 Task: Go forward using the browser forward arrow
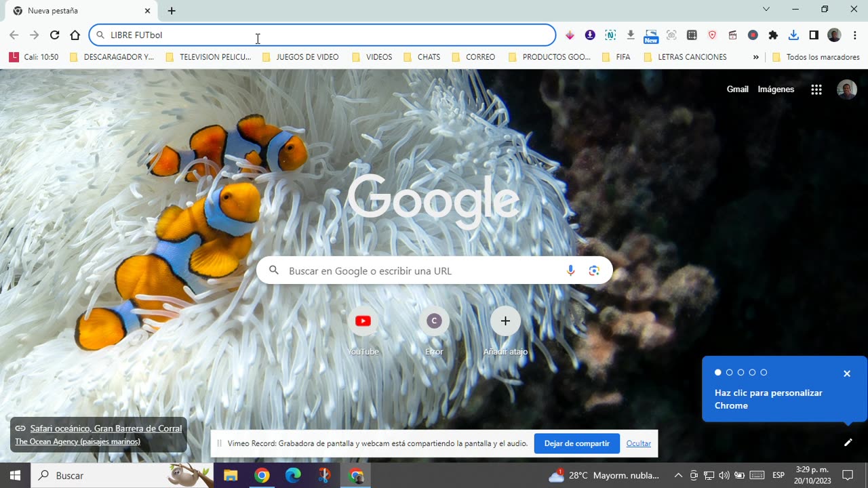pyautogui.click(x=34, y=35)
